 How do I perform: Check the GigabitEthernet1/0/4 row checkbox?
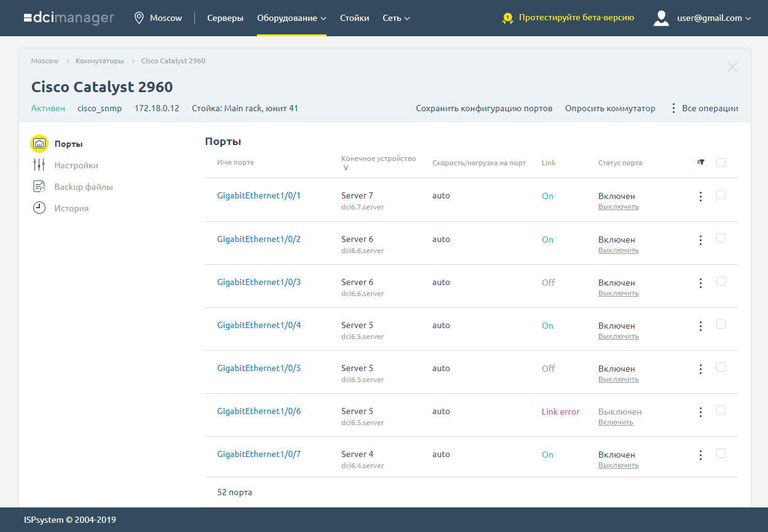coord(721,324)
